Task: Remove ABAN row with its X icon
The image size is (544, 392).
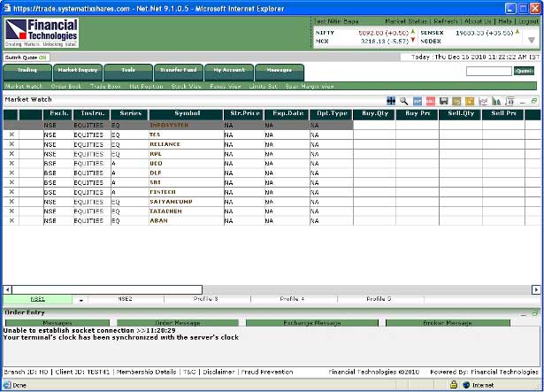Action: 11,220
